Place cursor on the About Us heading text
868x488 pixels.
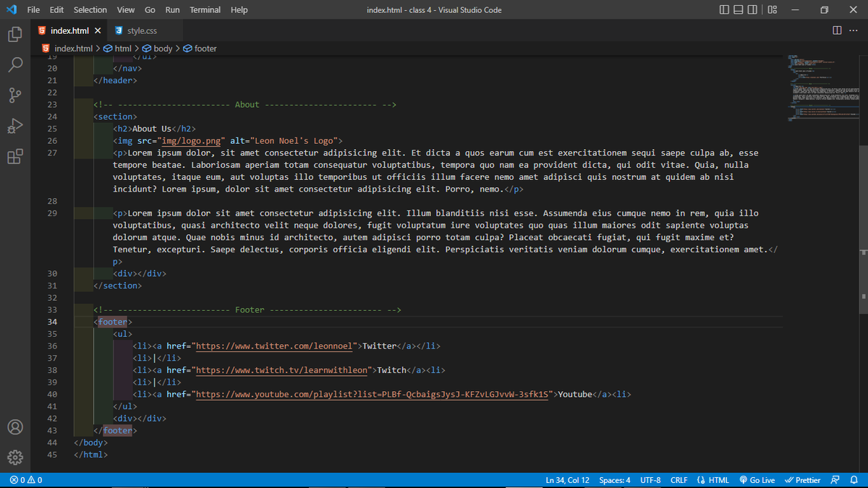click(152, 129)
